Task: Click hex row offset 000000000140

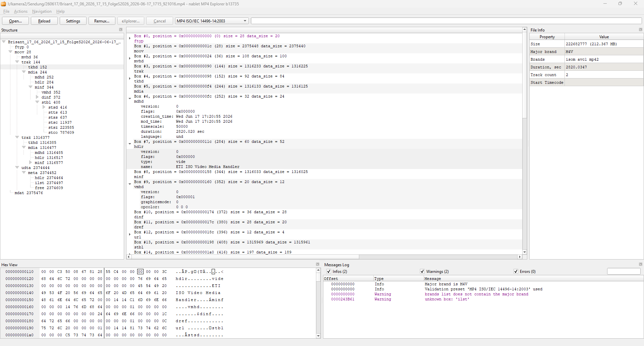Action: tap(19, 293)
